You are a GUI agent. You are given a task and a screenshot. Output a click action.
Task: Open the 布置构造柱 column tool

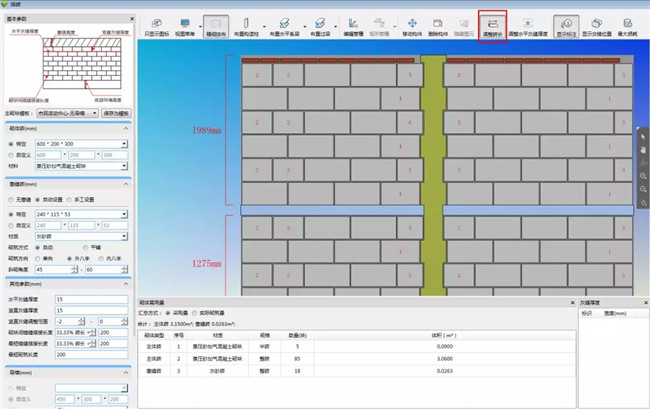coord(246,27)
